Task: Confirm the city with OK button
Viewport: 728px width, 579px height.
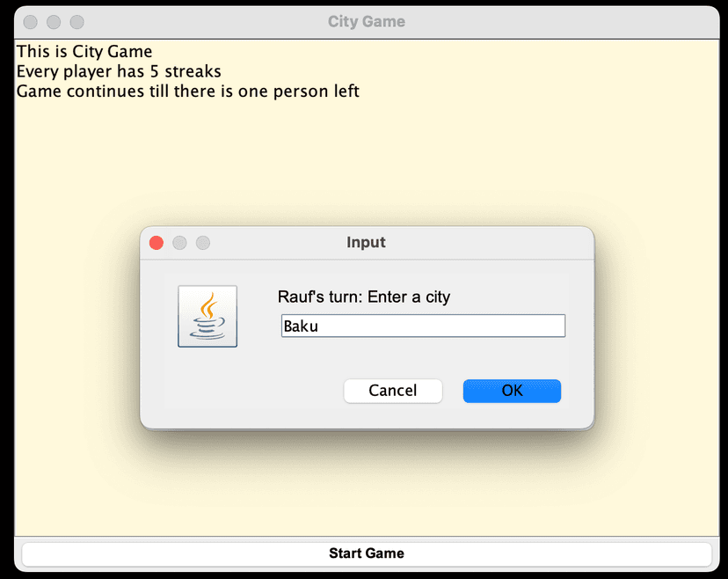Action: (512, 391)
